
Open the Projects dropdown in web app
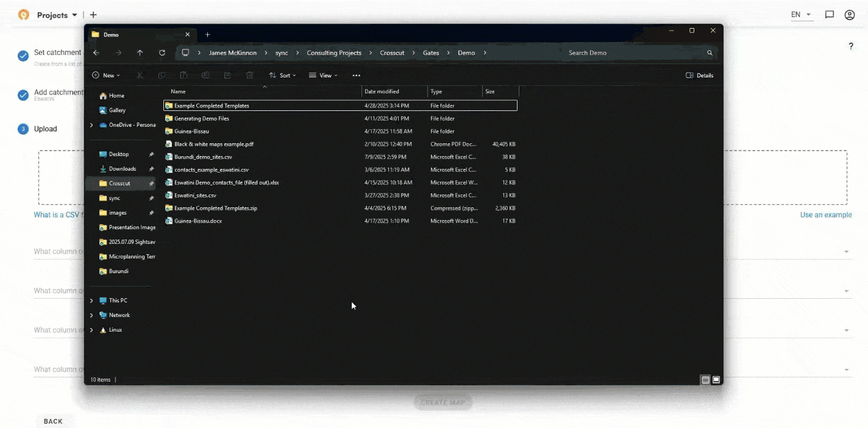point(57,15)
